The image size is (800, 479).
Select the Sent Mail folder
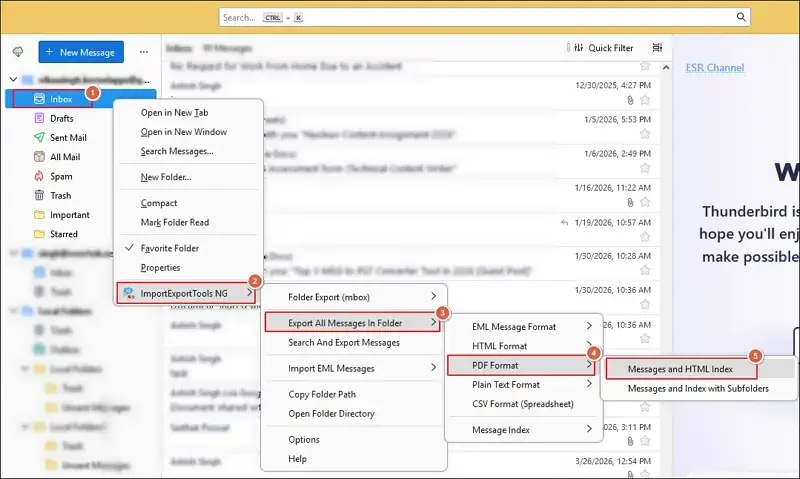click(x=68, y=138)
